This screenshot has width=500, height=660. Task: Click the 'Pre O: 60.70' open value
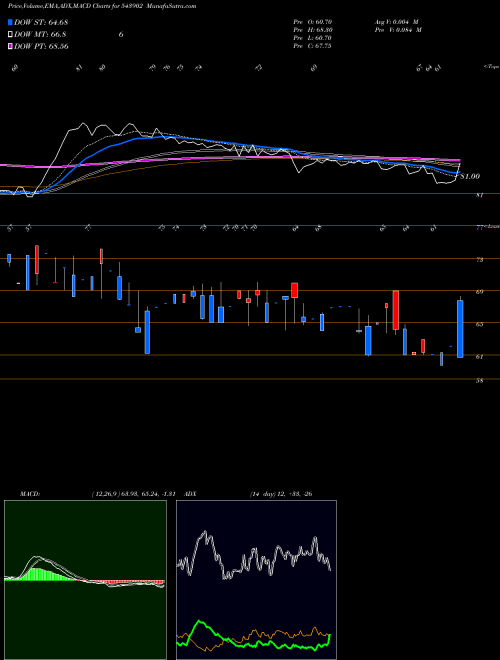pyautogui.click(x=313, y=22)
